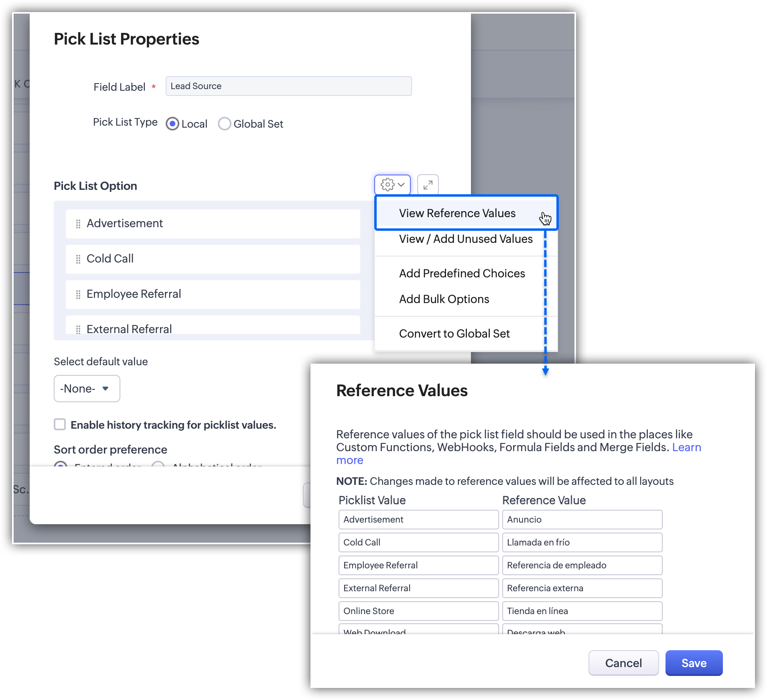Grab the Employee Referral drag handle
The image size is (767, 700).
[x=78, y=294]
